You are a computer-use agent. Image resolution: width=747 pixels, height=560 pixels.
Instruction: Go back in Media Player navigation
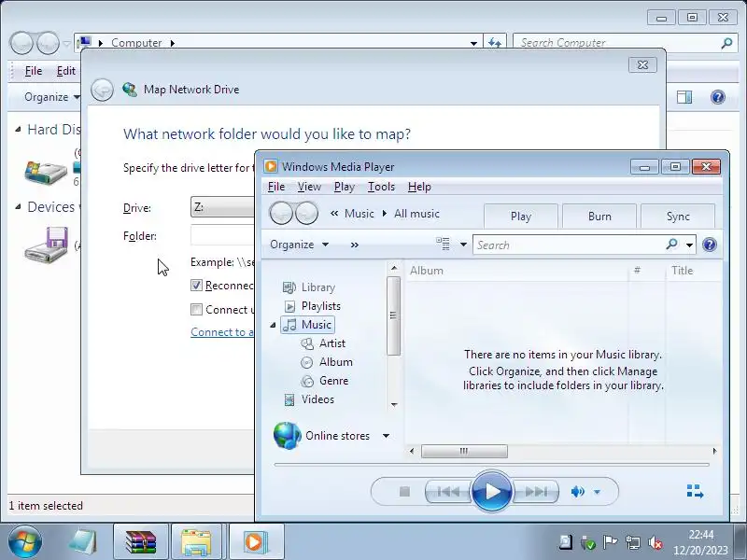[x=281, y=214]
